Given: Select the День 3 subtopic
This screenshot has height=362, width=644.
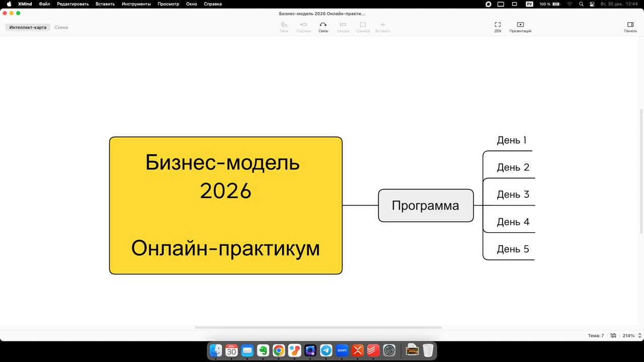Looking at the screenshot, I should click(x=513, y=195).
